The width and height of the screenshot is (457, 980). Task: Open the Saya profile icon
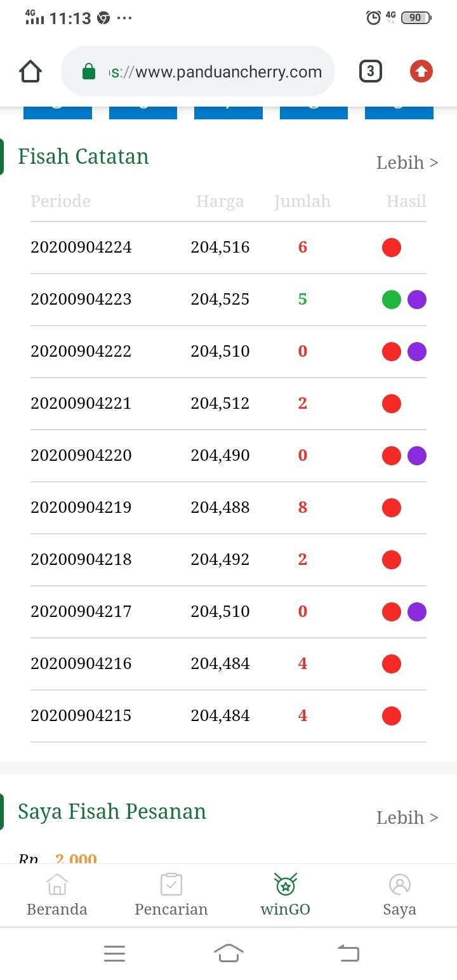399,884
